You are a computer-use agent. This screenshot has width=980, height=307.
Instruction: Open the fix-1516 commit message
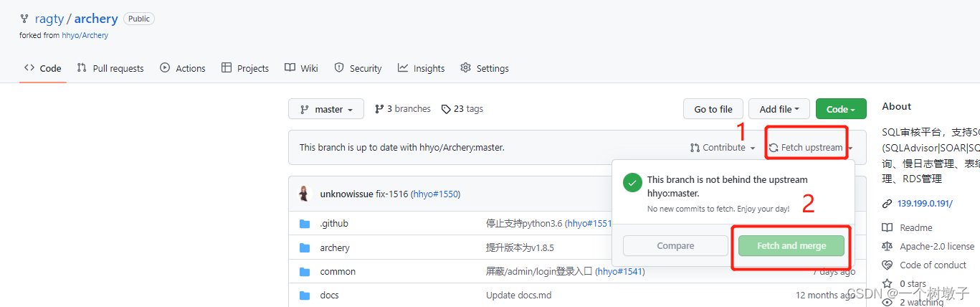392,194
